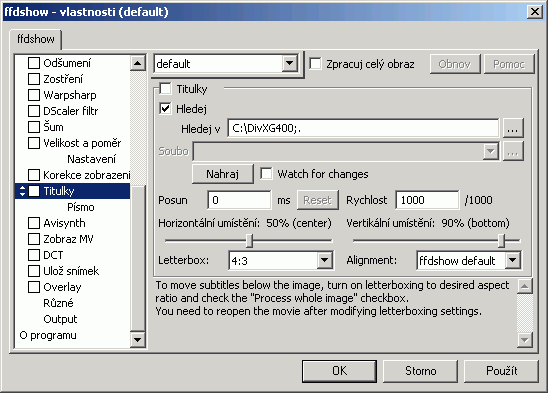Screen dimensions: 548x393
Task: Open the Output settings page
Action: tap(60, 319)
